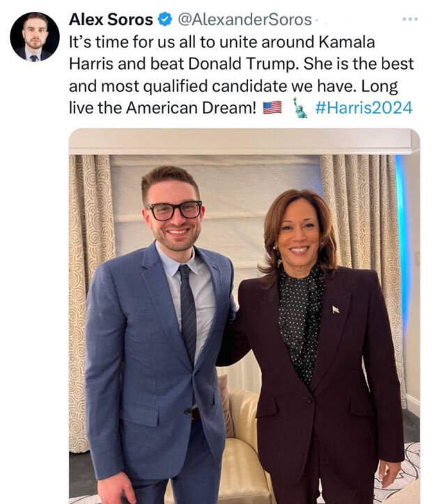Click the American flag emoji in tweet

click(x=272, y=108)
